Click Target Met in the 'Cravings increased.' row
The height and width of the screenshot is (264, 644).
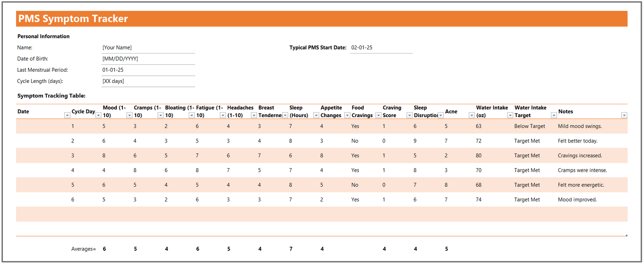click(527, 156)
